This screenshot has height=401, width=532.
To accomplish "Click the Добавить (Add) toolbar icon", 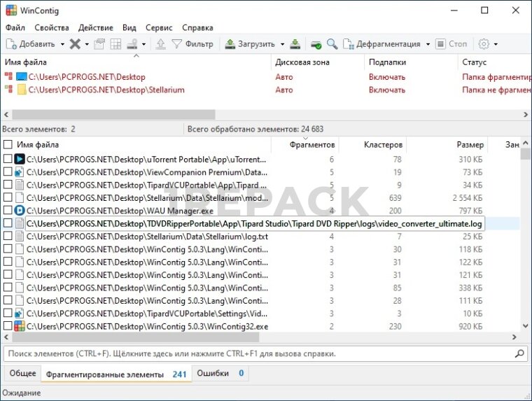I will click(11, 44).
